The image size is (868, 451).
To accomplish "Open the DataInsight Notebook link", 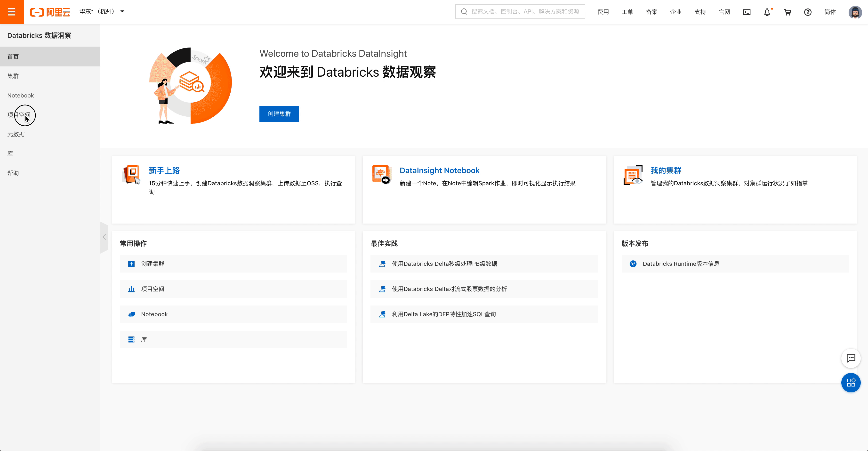I will 439,170.
